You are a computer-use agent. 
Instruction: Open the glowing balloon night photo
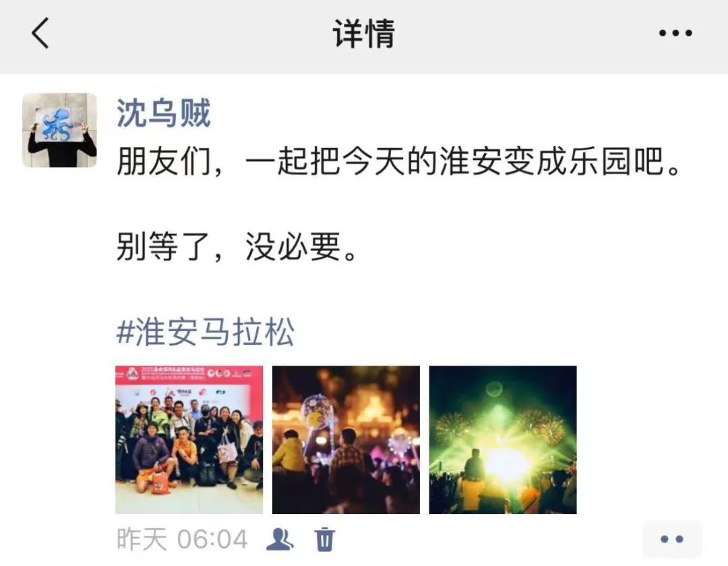tap(346, 440)
